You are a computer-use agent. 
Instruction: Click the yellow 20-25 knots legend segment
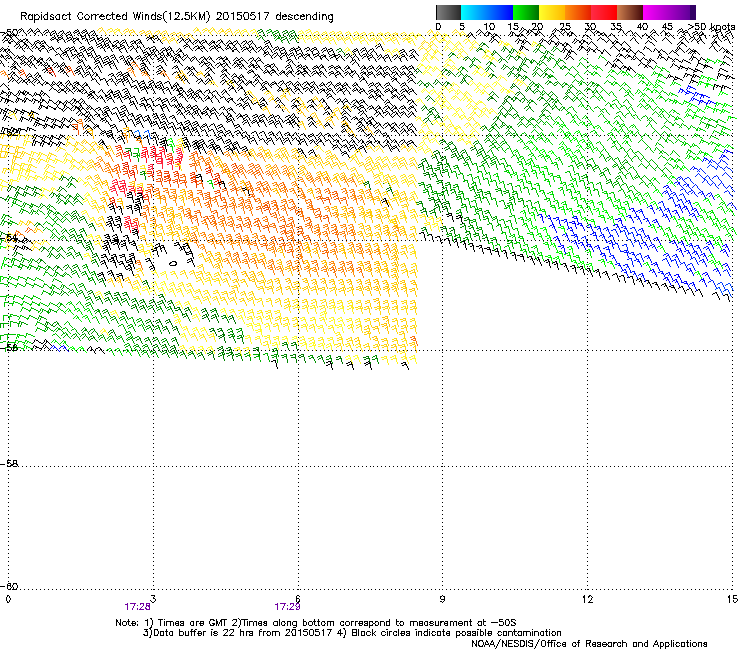552,12
